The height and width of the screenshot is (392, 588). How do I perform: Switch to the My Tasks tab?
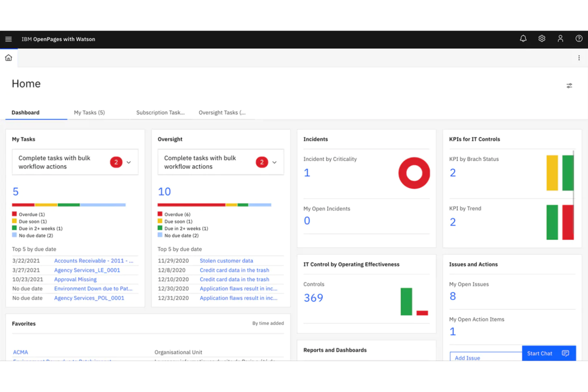point(89,112)
